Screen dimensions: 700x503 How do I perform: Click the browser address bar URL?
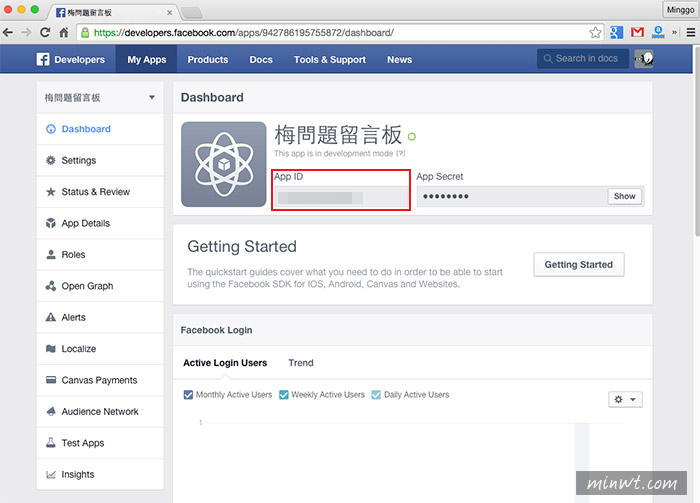(244, 33)
